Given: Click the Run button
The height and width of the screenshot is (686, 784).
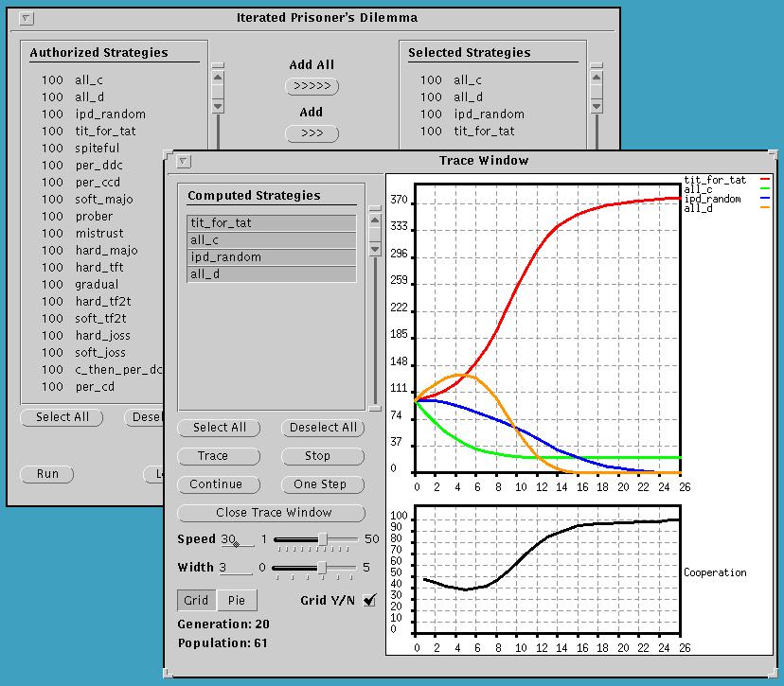Looking at the screenshot, I should (x=47, y=474).
